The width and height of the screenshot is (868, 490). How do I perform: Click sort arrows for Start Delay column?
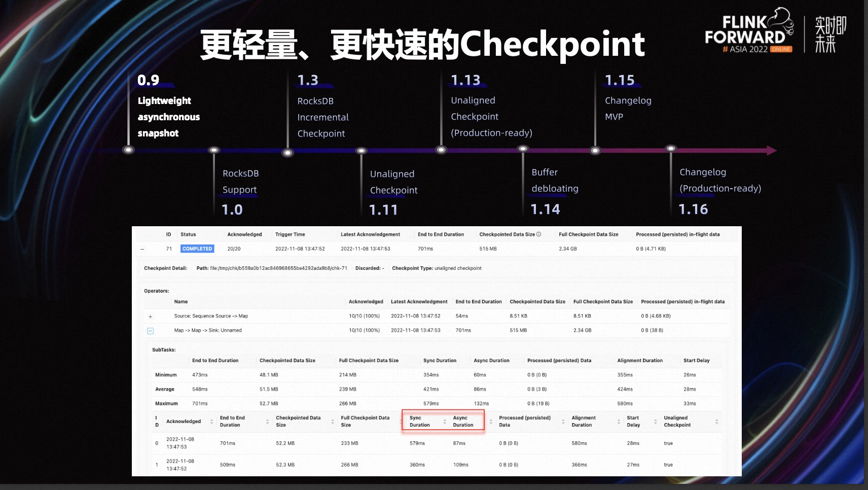(x=656, y=422)
